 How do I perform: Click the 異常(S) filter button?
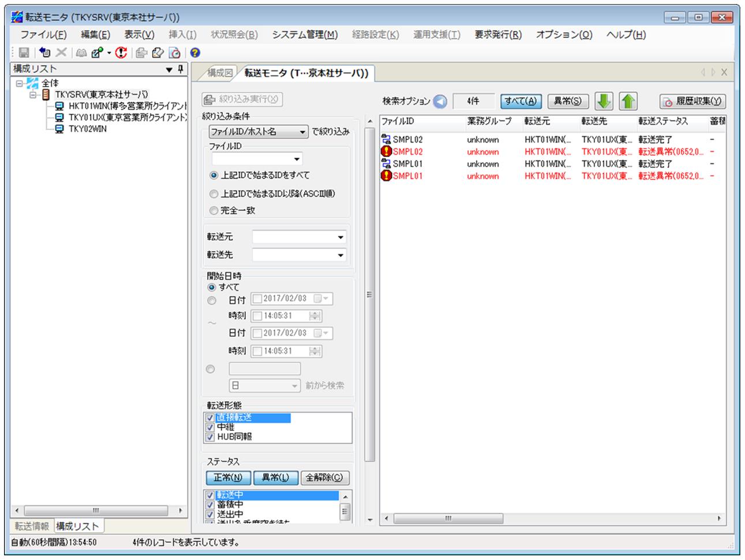(567, 102)
